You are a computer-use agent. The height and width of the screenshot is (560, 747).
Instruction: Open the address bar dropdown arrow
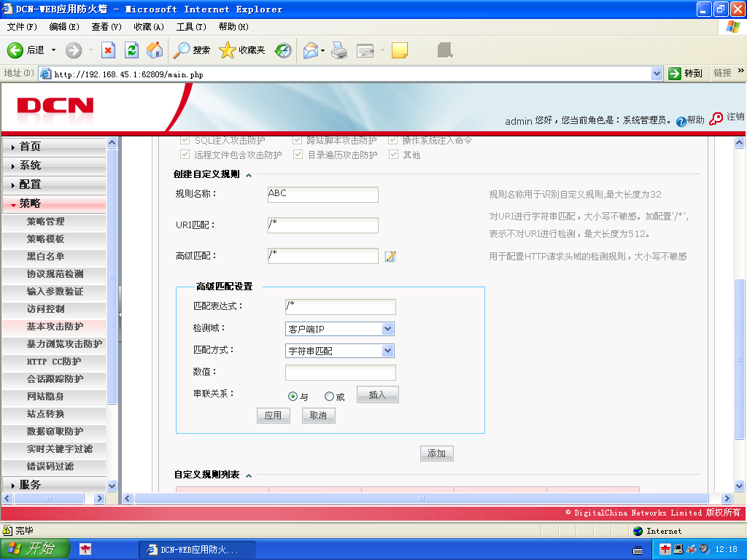657,74
